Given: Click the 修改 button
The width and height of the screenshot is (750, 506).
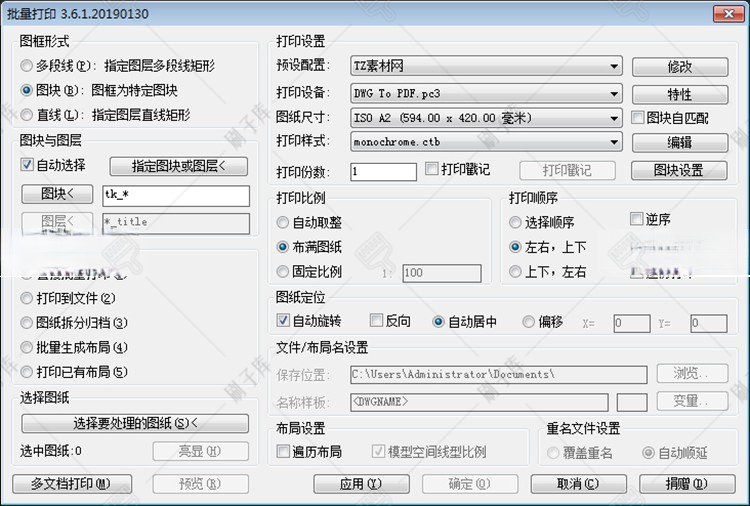Looking at the screenshot, I should tap(680, 67).
